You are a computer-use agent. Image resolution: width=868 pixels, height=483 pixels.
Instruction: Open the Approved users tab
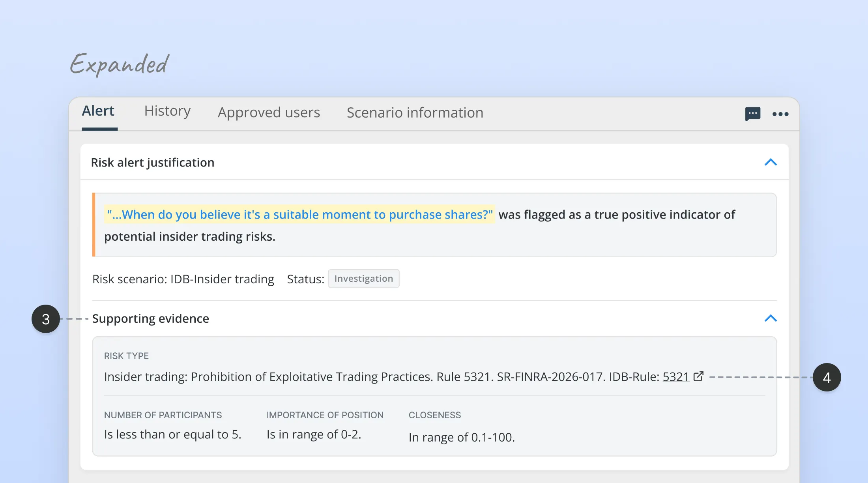point(269,112)
